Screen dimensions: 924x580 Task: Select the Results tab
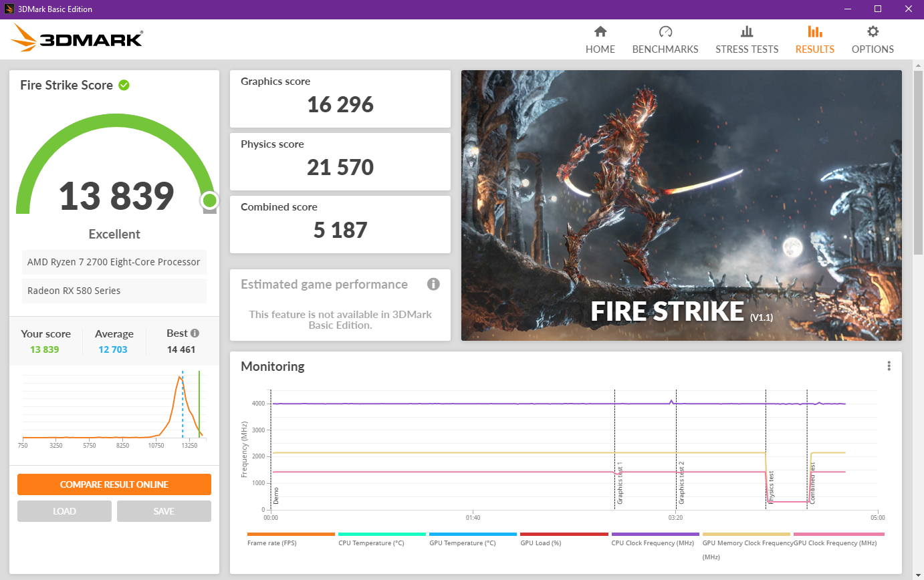pyautogui.click(x=815, y=40)
